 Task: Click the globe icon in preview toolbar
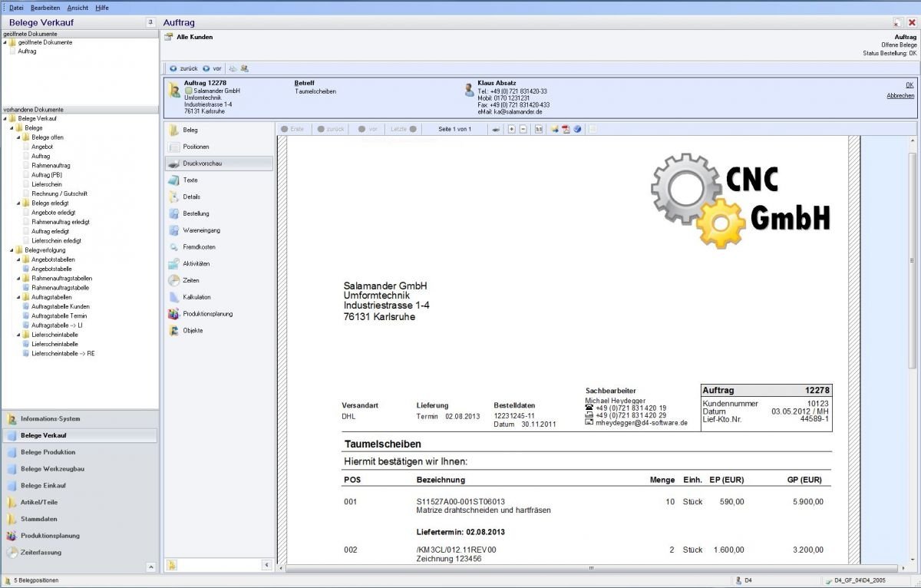[x=577, y=129]
